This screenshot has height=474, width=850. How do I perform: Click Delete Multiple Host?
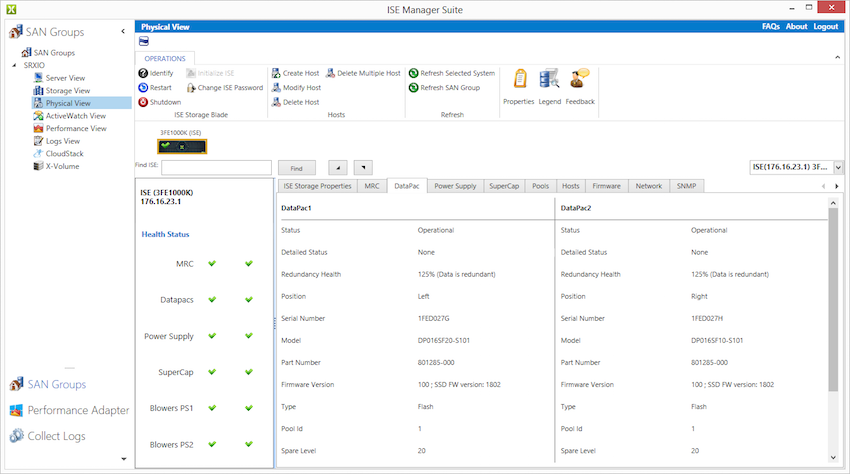coord(363,73)
